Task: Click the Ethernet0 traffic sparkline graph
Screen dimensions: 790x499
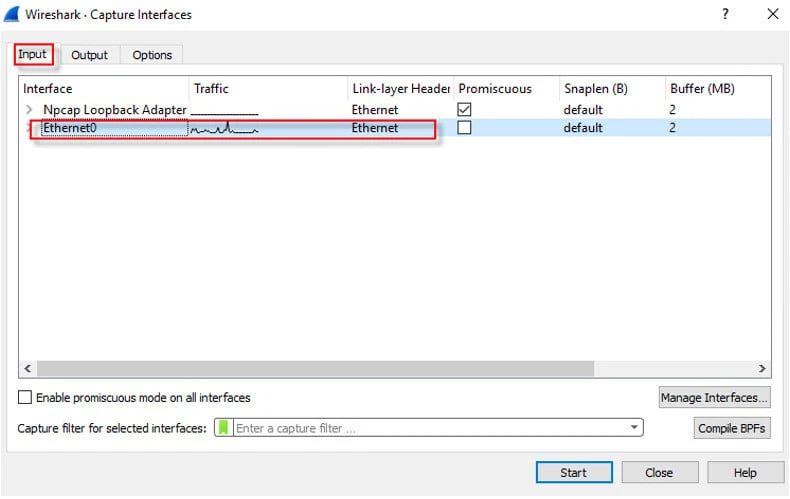Action: click(225, 129)
